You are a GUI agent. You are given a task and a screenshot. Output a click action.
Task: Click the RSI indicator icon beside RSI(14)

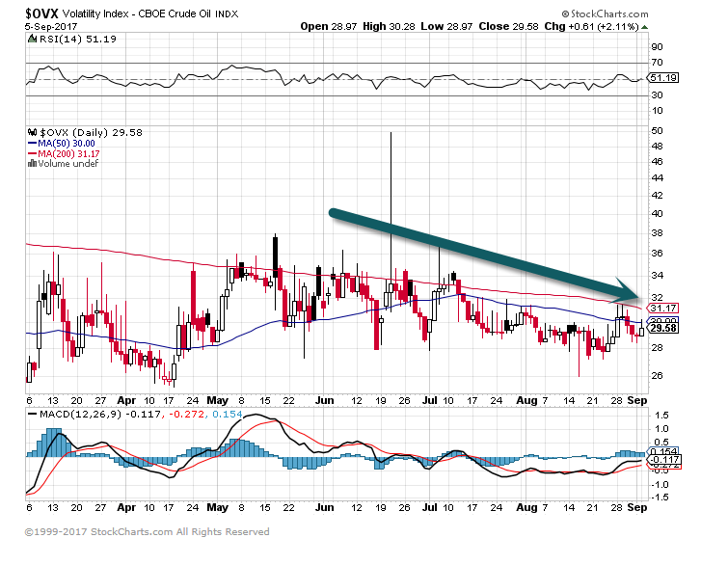point(32,39)
